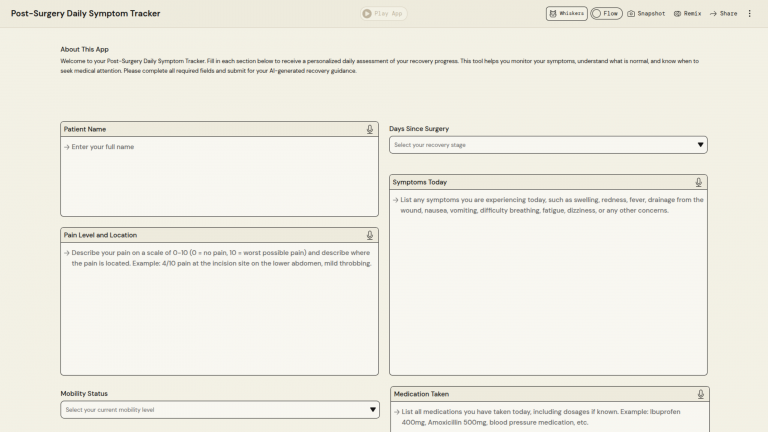Share the app via Share button
Image resolution: width=768 pixels, height=432 pixels.
(x=723, y=14)
